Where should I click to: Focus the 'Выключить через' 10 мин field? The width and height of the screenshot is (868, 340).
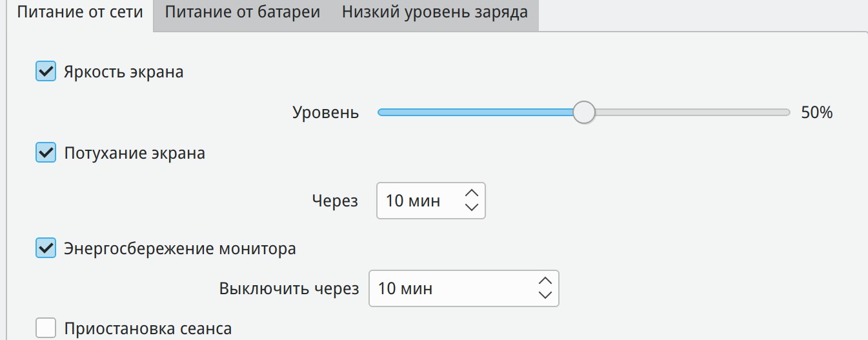pos(449,288)
